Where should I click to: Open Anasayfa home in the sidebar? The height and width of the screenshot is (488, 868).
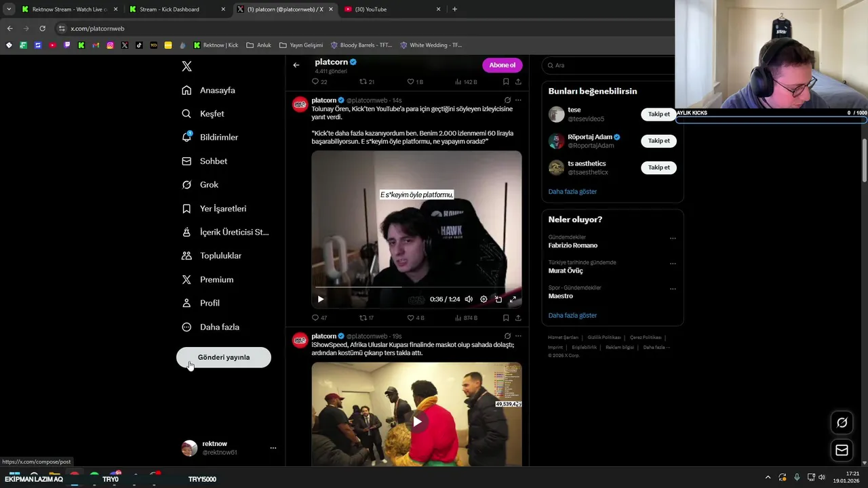pos(209,90)
